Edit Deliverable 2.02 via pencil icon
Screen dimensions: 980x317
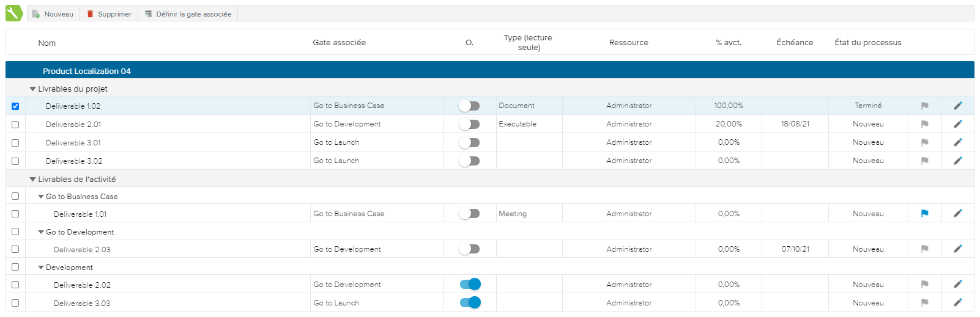(957, 284)
